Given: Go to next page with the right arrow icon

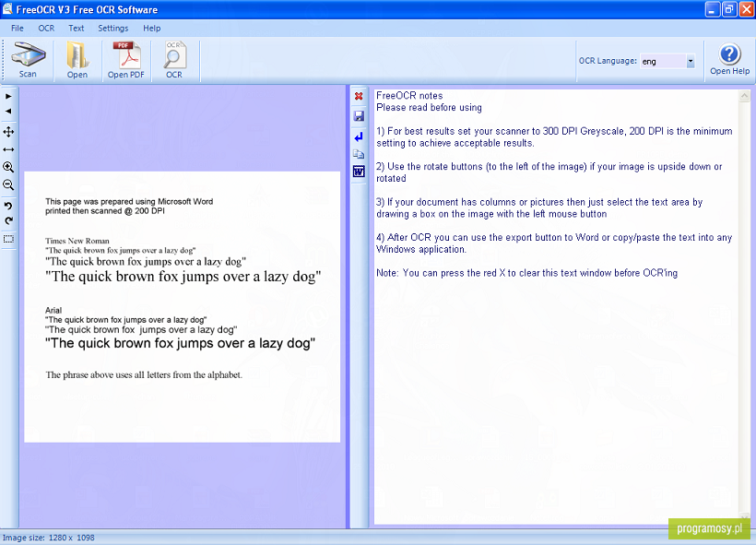Looking at the screenshot, I should point(8,97).
